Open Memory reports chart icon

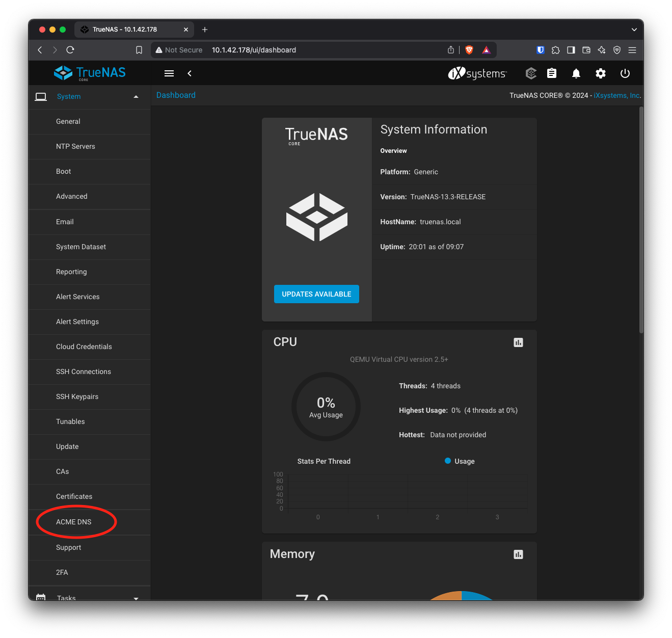point(518,554)
